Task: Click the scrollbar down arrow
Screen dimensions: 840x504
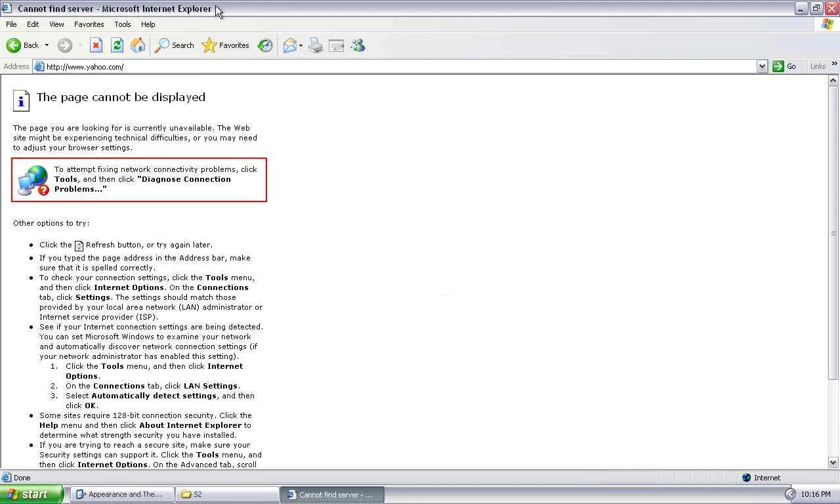Action: 833,462
